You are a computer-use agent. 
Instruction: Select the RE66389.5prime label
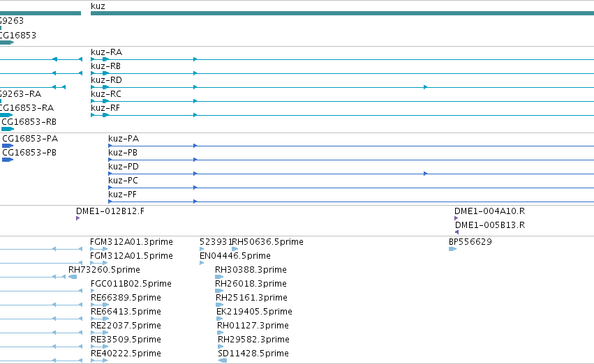coord(126,298)
